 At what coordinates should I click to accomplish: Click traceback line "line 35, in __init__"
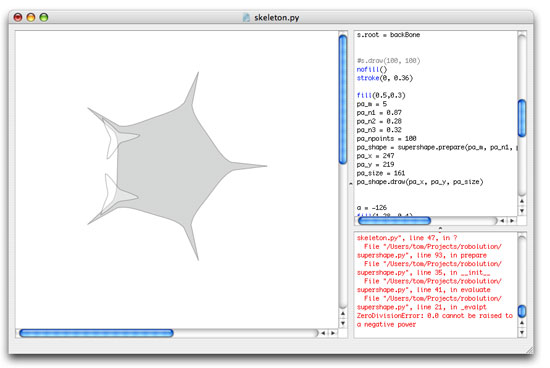click(x=423, y=273)
